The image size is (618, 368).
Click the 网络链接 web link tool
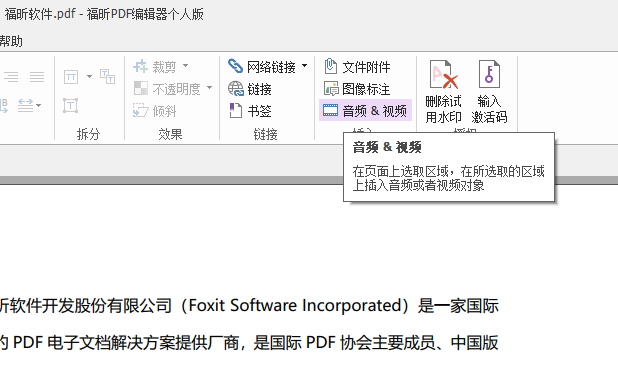click(262, 67)
